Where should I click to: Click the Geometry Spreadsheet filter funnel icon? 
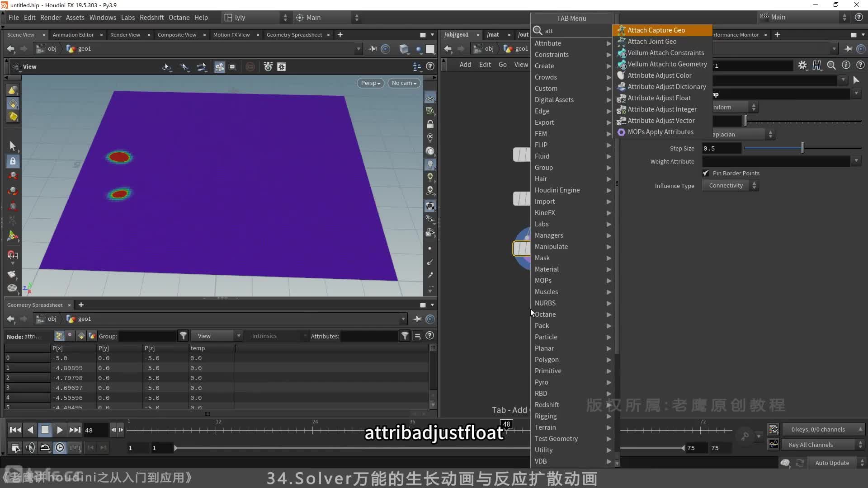183,336
